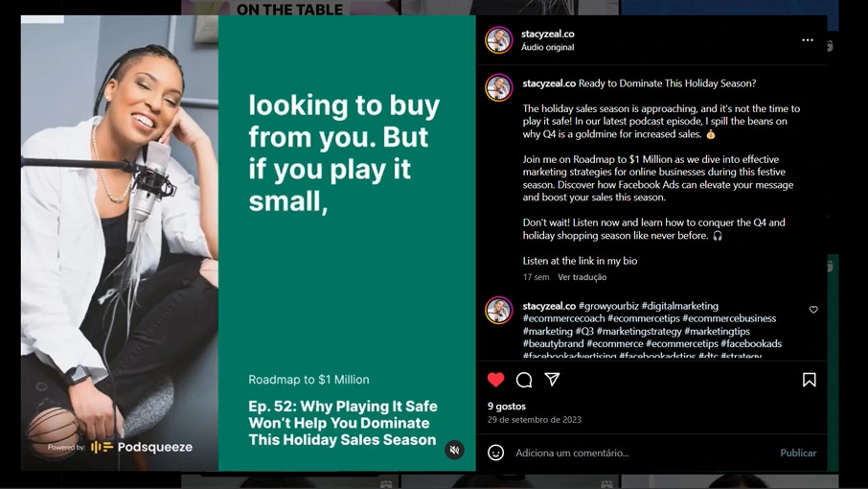The width and height of the screenshot is (868, 489).
Task: Open the stacyzeal.co username in the header
Action: point(547,34)
